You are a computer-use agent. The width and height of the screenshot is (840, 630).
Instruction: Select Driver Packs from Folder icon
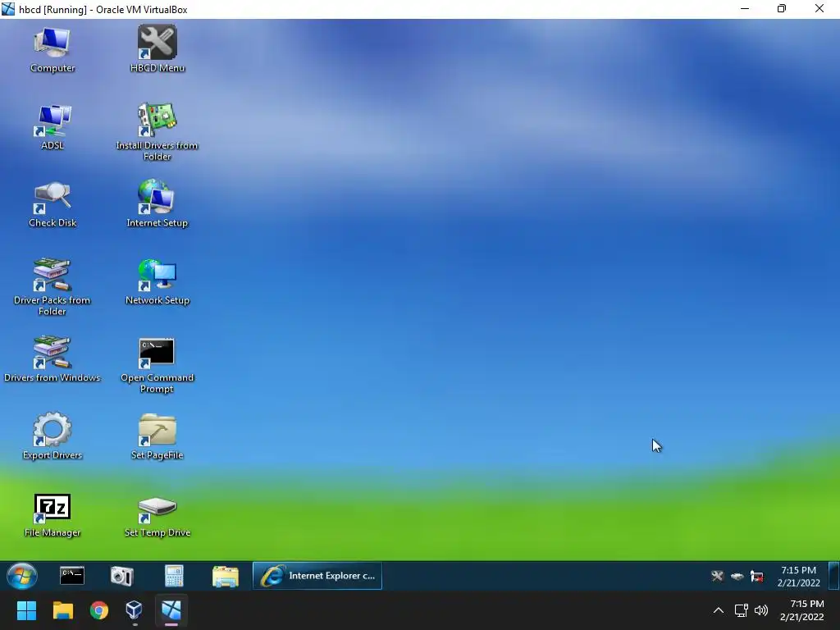tap(52, 286)
